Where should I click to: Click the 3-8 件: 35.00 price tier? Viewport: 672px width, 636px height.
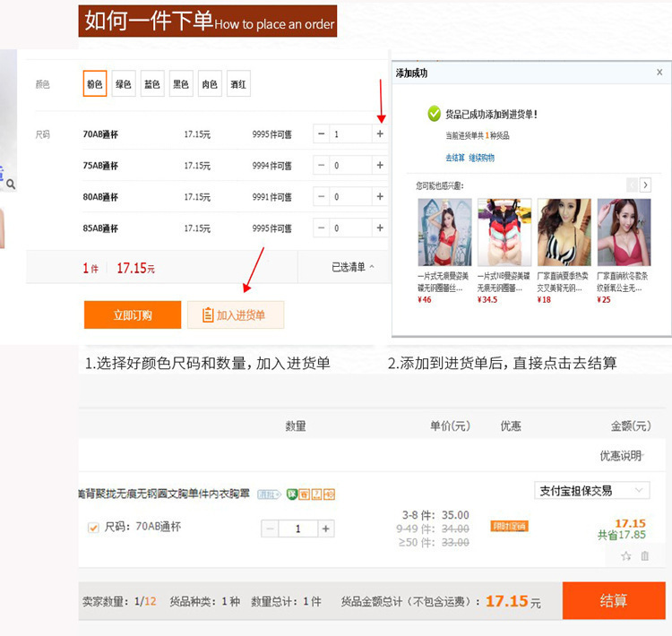[x=435, y=515]
